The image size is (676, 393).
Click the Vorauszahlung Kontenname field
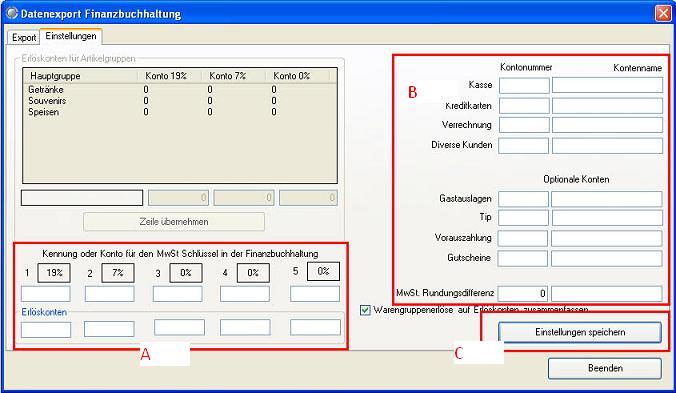tap(607, 238)
